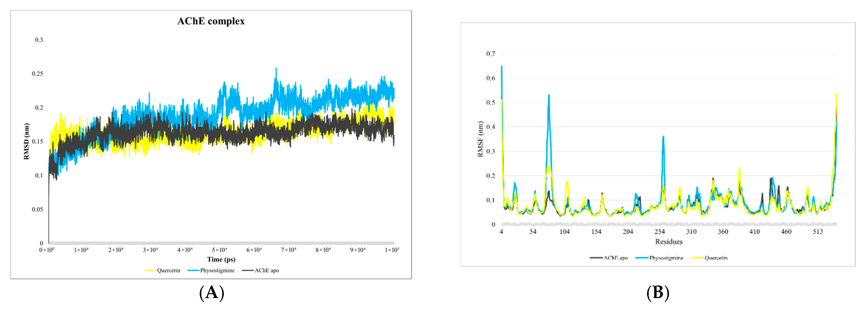868x312 pixels.
Task: Select the Physostigmine legend label in chart B
Action: 666,258
